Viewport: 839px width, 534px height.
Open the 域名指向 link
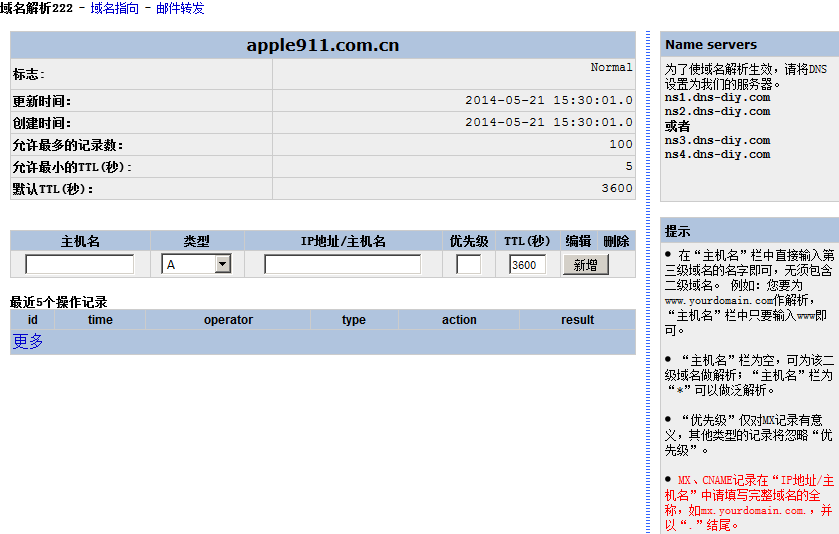[115, 8]
